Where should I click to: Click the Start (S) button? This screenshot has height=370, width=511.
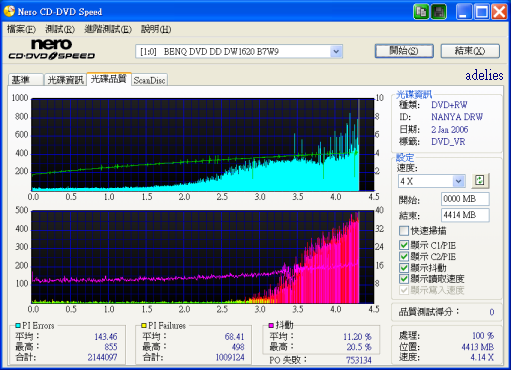[x=404, y=51]
